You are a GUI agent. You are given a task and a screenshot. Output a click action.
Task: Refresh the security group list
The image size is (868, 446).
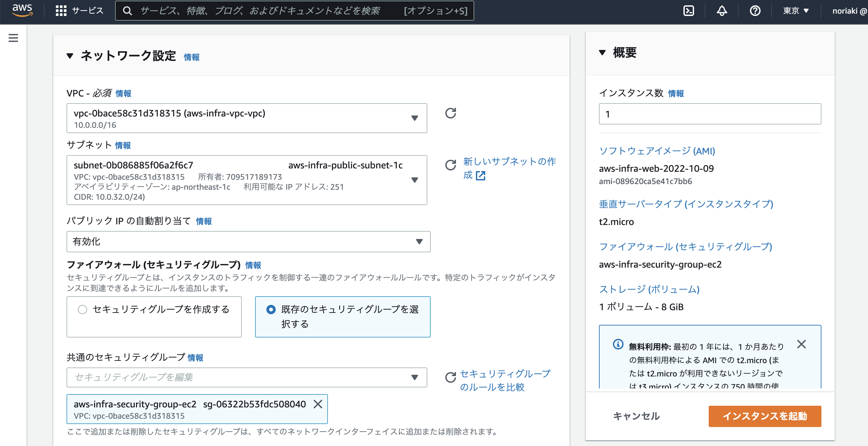click(x=451, y=378)
